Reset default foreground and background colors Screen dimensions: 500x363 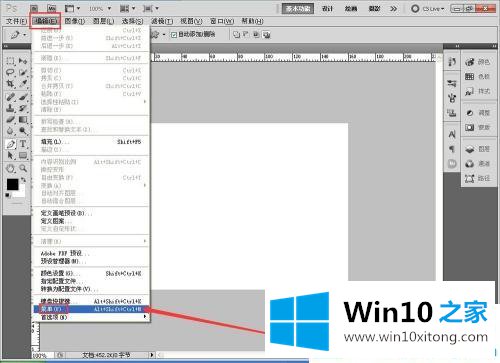(8, 195)
